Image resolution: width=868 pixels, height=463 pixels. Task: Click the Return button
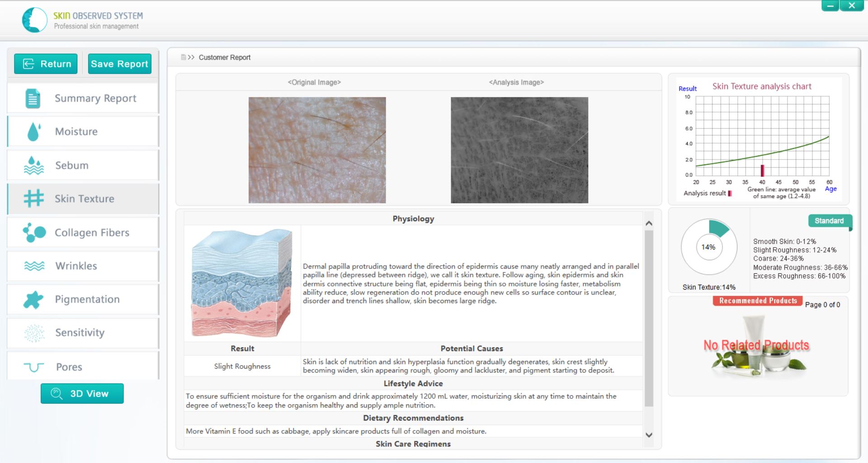46,64
